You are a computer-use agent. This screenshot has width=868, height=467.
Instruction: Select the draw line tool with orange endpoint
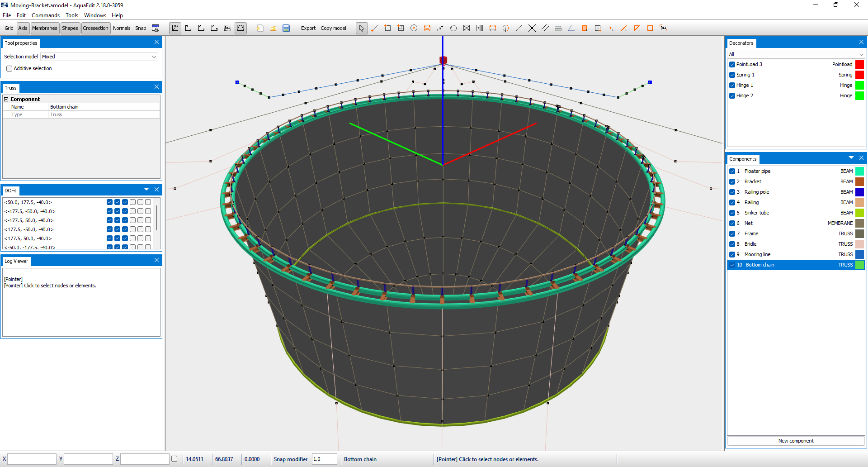point(374,28)
